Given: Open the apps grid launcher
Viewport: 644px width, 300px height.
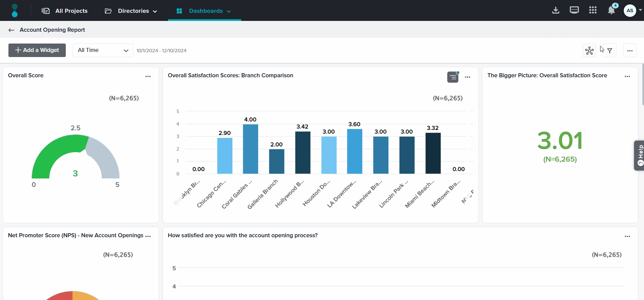Looking at the screenshot, I should click(593, 10).
